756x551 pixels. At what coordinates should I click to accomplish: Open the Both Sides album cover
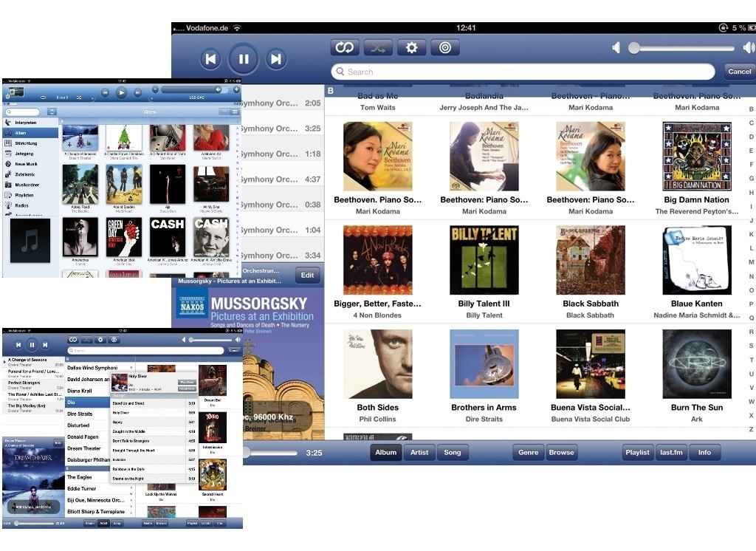coord(377,364)
